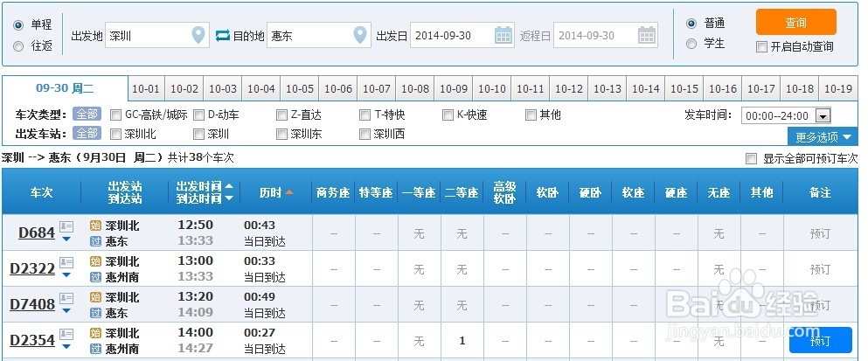Open the D2354 train info card icon
This screenshot has height=361, width=868.
66,334
